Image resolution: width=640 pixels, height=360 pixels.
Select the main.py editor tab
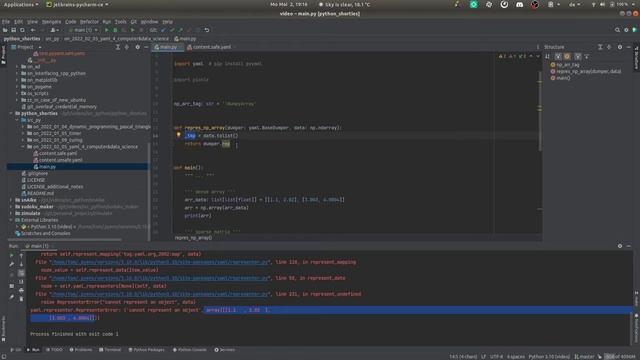(168, 47)
